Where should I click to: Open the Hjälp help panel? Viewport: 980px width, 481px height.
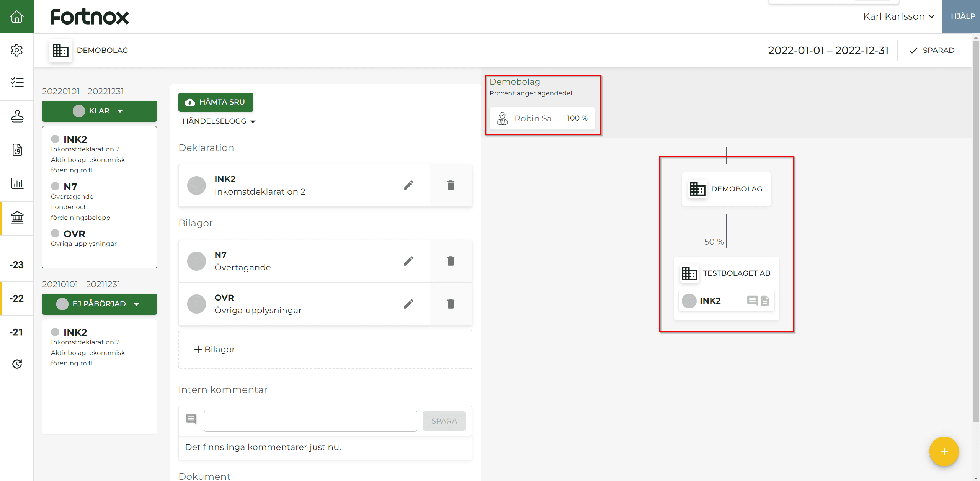pos(961,16)
